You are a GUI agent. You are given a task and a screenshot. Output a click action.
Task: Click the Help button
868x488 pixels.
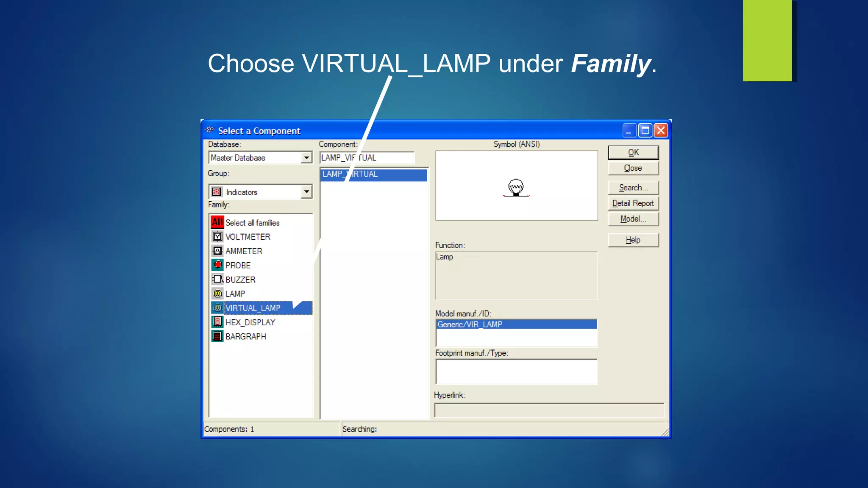coord(633,240)
